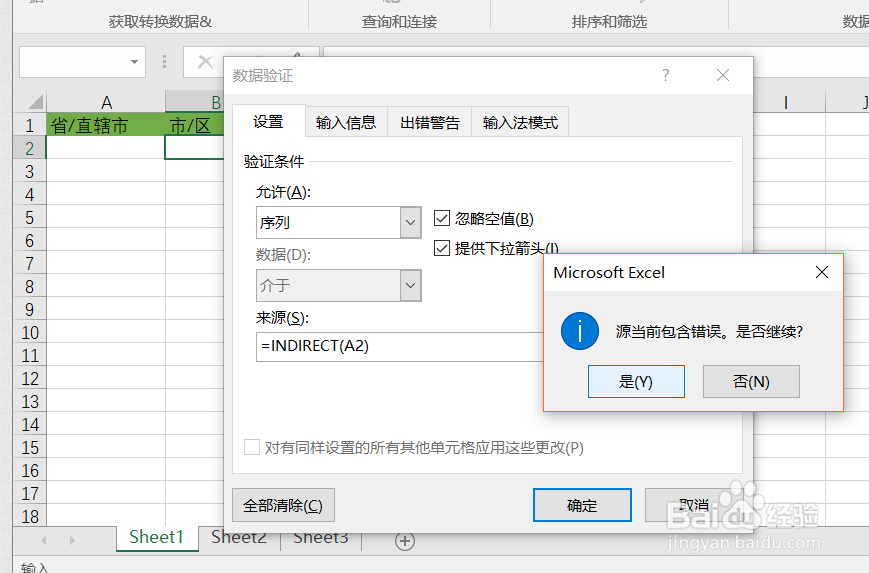
Task: Click 获取转换数据 ribbon group label
Action: click(x=160, y=22)
